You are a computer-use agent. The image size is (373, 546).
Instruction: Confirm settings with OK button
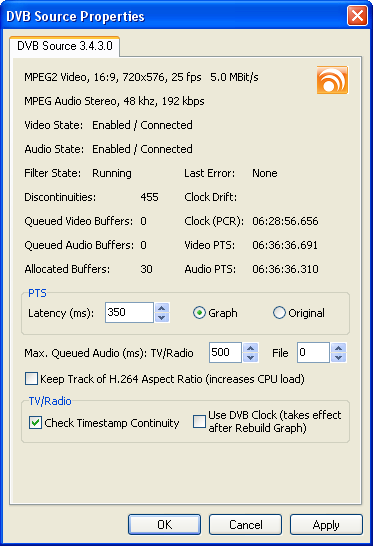click(x=164, y=524)
